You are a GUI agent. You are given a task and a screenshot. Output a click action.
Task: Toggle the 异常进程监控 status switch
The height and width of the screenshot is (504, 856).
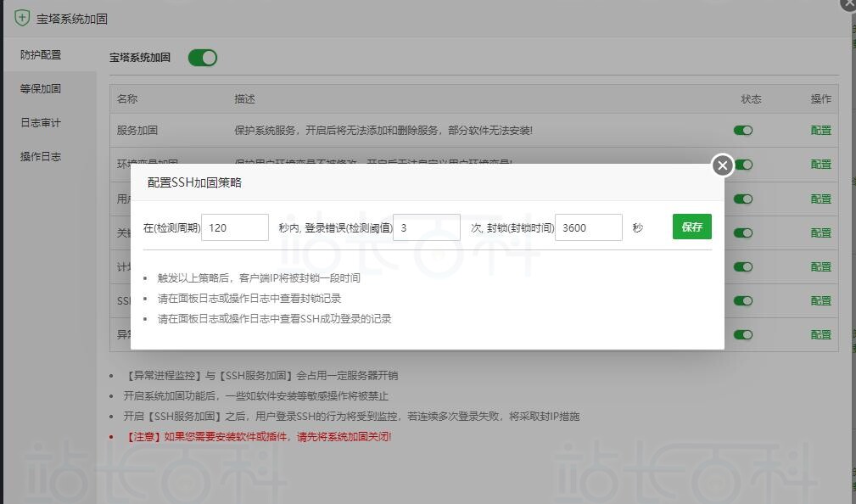click(743, 334)
